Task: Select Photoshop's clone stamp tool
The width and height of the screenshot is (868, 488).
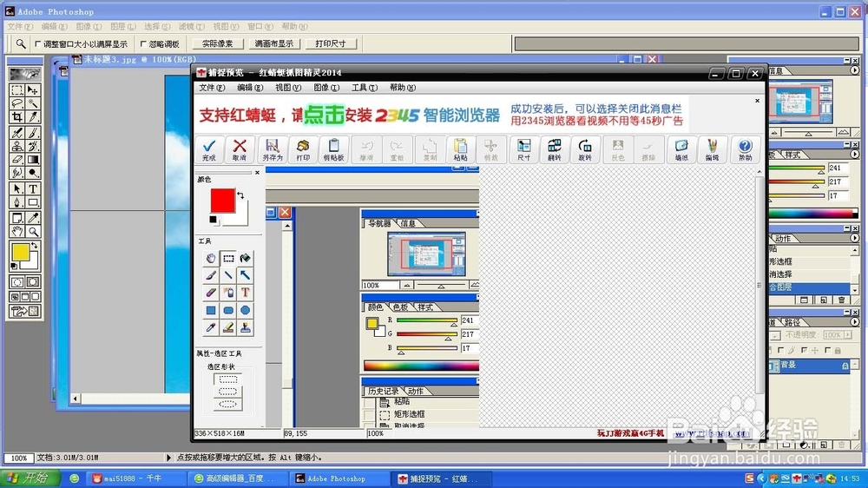Action: pyautogui.click(x=17, y=146)
